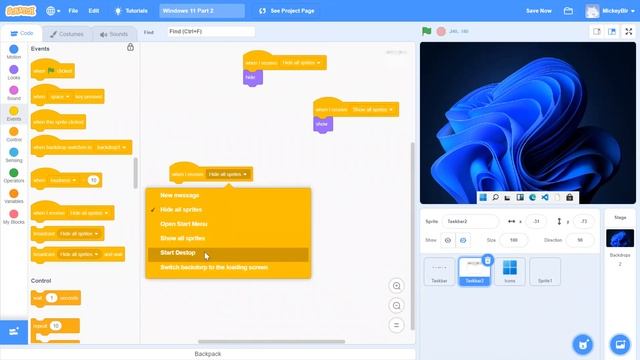Open Tutorials
Viewport: 640px width, 360px height.
(131, 11)
